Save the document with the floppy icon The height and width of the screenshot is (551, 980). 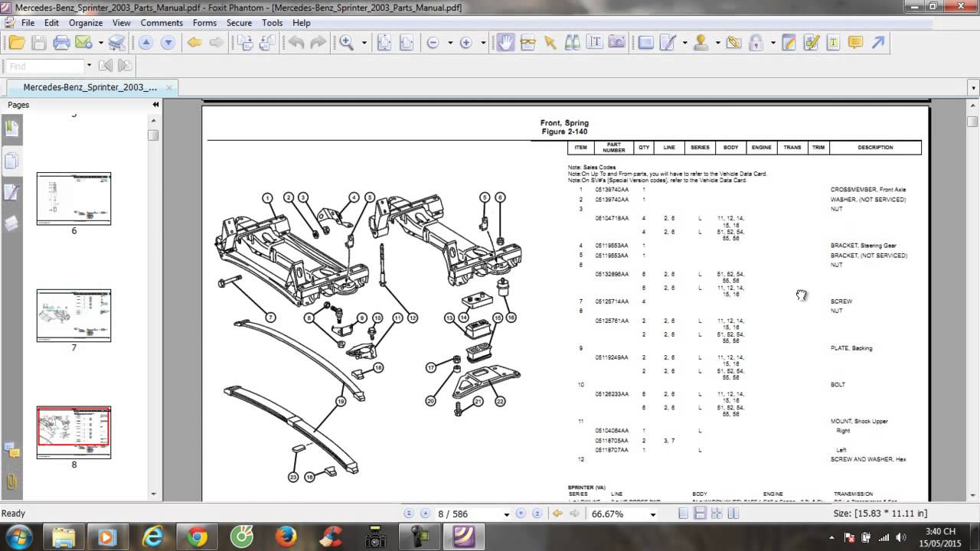(38, 43)
